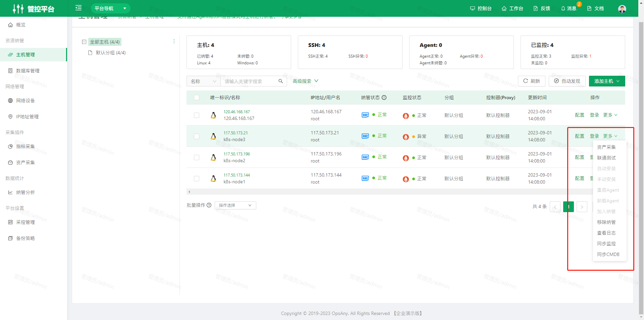
Task: Go to pagination page 1
Action: pyautogui.click(x=569, y=207)
